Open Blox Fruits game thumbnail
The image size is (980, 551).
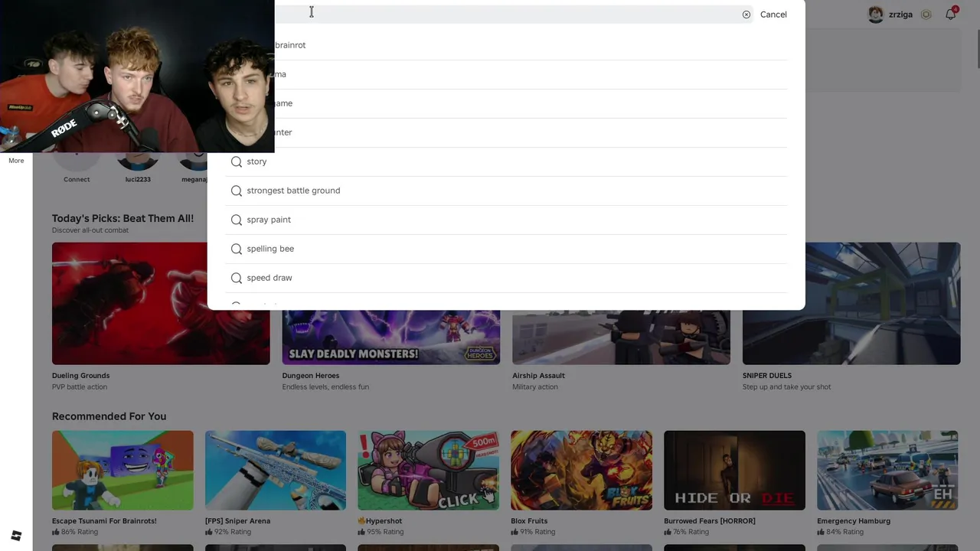pos(582,470)
